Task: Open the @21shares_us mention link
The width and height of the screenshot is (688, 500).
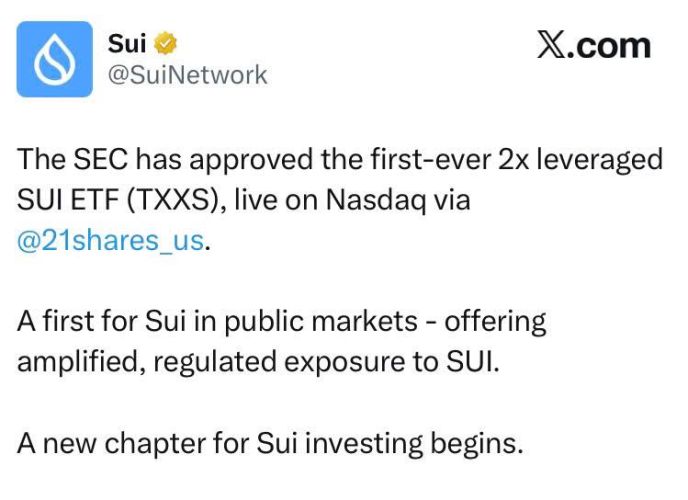Action: click(110, 243)
